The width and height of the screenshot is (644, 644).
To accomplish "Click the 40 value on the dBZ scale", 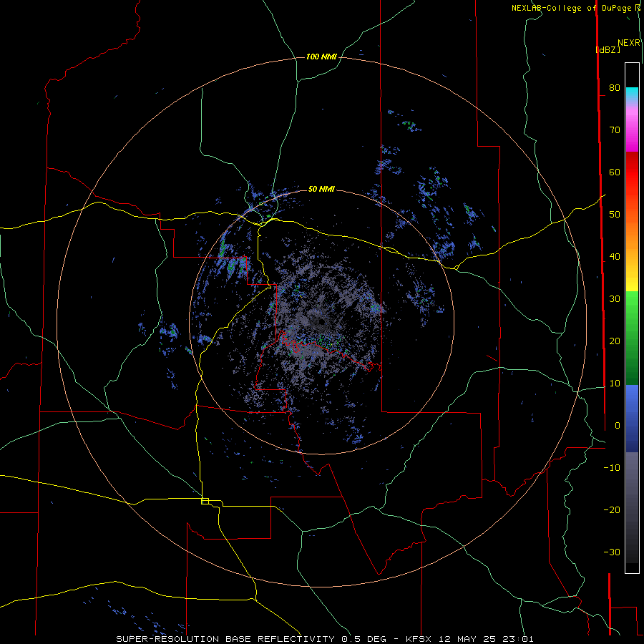I will [615, 257].
